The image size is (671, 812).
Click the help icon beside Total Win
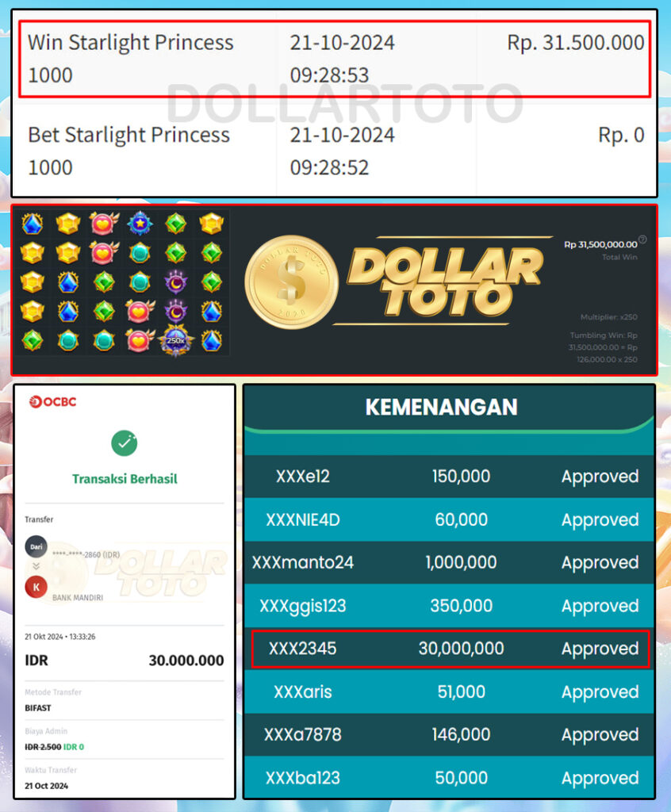642,239
